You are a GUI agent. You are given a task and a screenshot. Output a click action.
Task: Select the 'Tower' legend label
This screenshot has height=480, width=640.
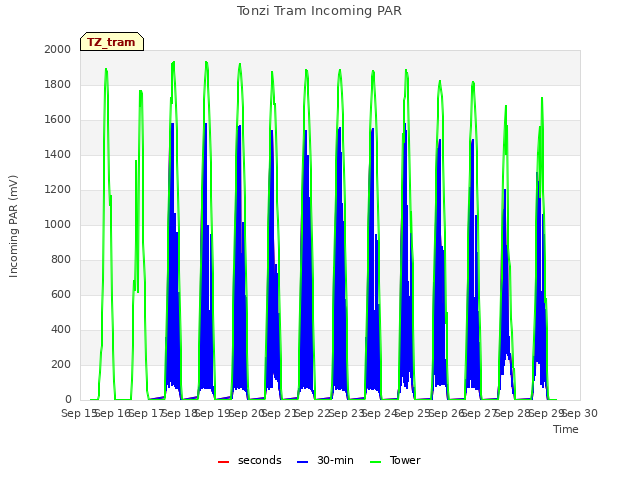pos(405,460)
